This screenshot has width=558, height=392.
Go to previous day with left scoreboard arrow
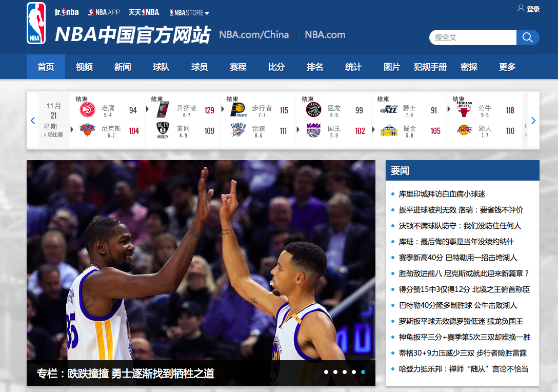pyautogui.click(x=33, y=121)
